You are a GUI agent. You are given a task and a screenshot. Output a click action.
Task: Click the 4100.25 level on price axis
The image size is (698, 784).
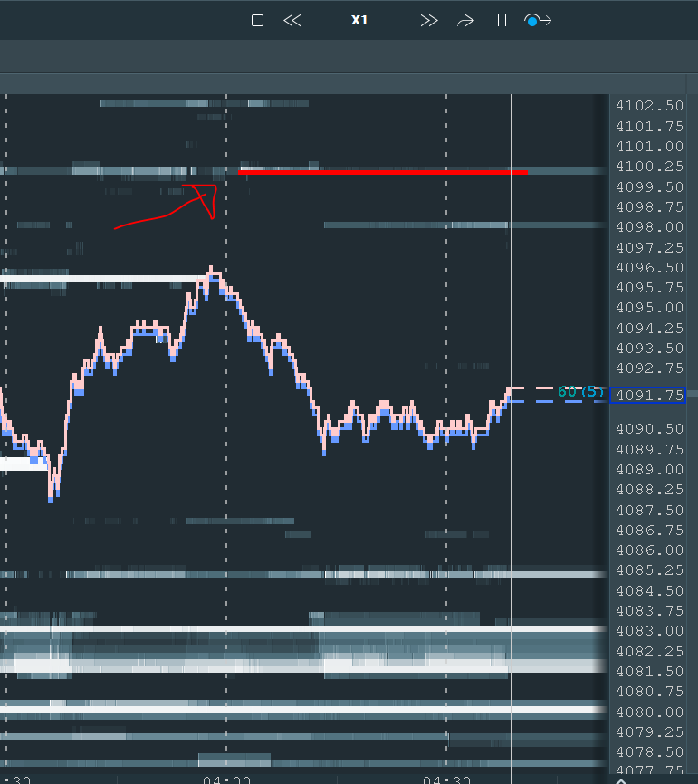(x=649, y=167)
